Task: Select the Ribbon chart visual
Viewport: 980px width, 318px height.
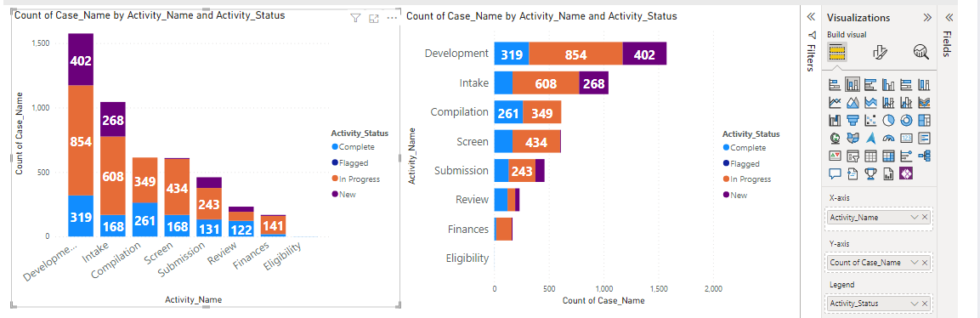Action: [924, 102]
